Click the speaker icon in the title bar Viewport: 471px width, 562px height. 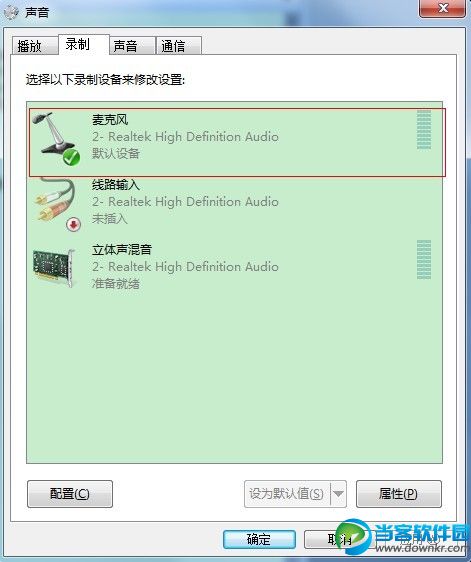click(11, 12)
